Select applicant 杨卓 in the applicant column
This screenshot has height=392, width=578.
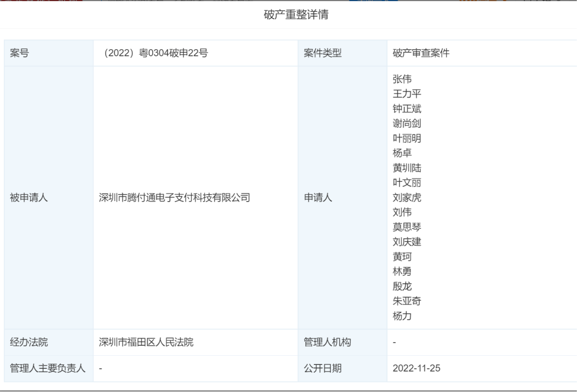403,153
